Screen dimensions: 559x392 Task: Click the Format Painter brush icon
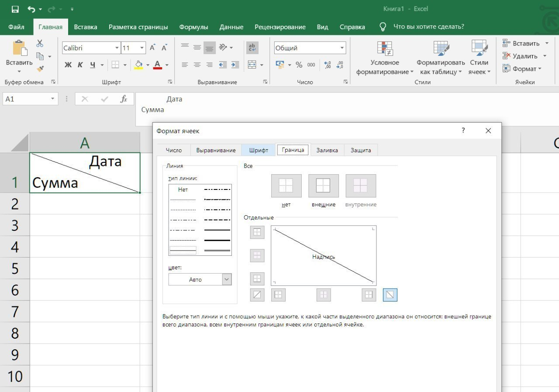click(x=40, y=69)
